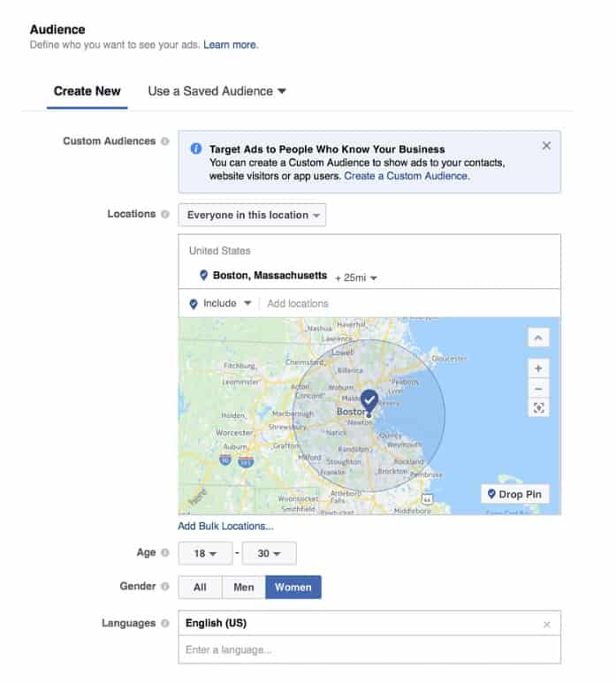The image size is (616, 683).
Task: Select Men gender option
Action: pyautogui.click(x=244, y=588)
